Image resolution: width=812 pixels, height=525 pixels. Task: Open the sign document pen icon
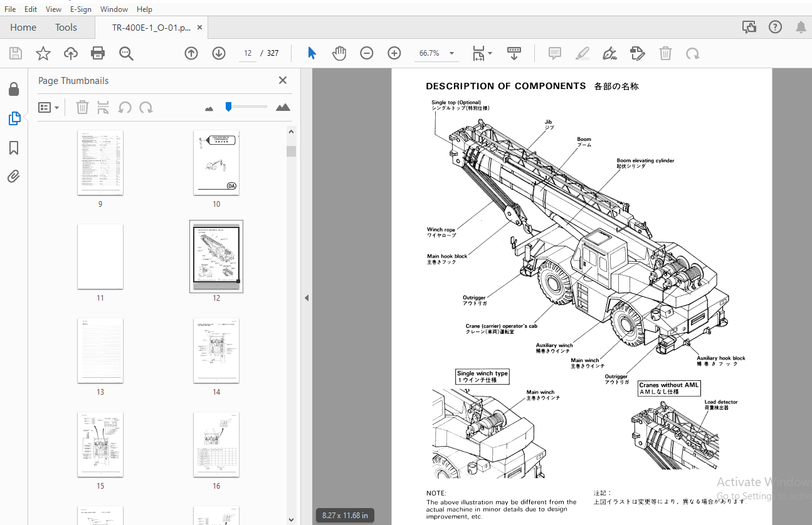(x=609, y=53)
